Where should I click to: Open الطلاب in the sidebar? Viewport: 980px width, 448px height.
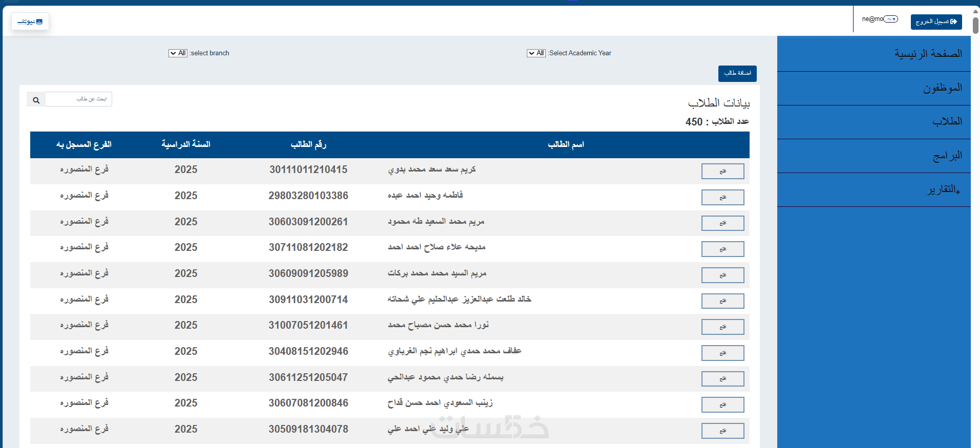[874, 122]
